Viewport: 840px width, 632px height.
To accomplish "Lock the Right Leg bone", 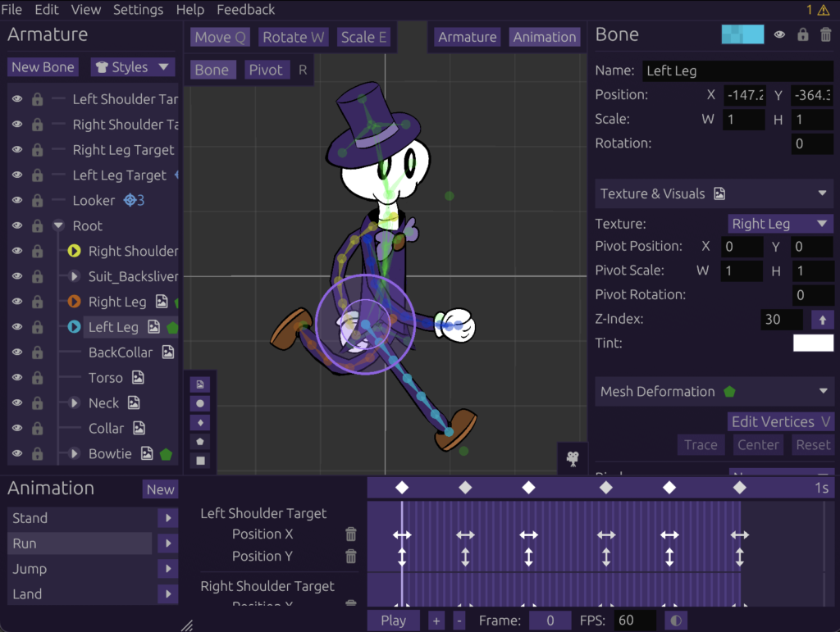I will pyautogui.click(x=37, y=302).
